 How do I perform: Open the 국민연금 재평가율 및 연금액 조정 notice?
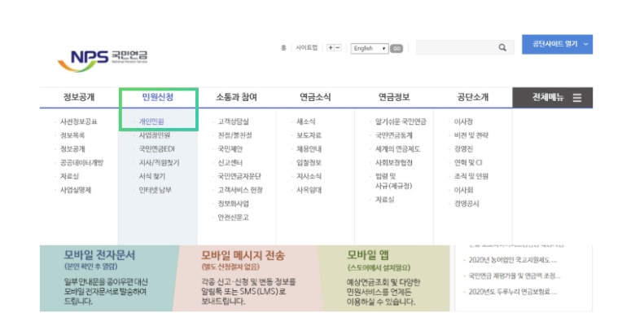515,276
